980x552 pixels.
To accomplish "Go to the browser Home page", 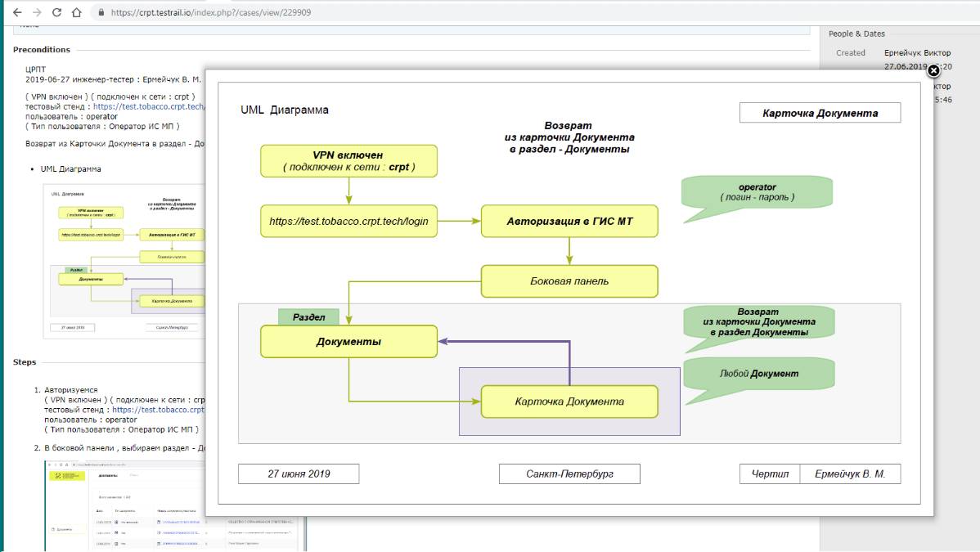I will [x=76, y=13].
